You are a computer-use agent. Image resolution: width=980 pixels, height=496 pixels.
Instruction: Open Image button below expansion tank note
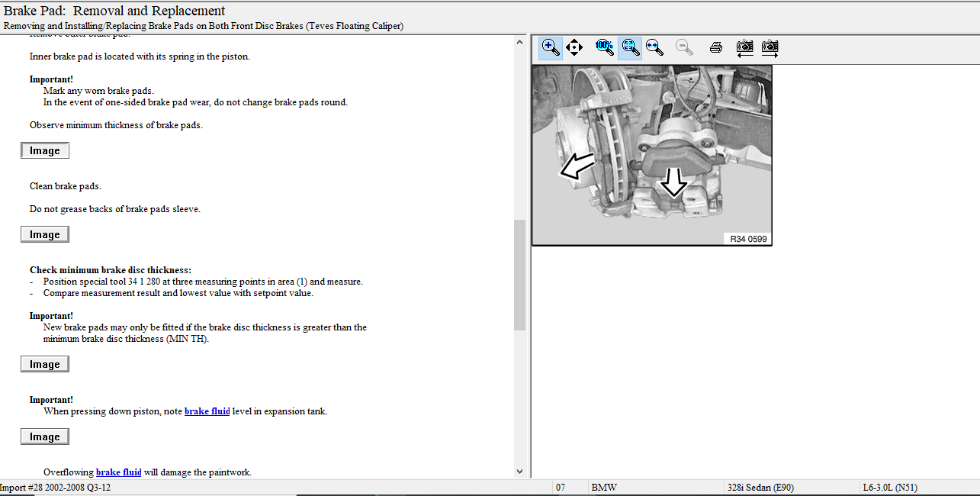click(x=45, y=436)
